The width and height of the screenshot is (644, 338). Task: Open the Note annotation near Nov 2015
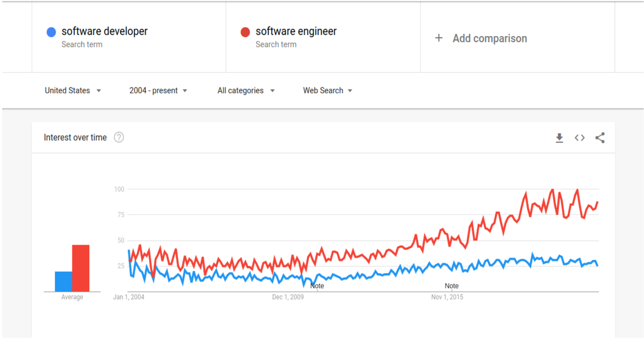(x=451, y=286)
